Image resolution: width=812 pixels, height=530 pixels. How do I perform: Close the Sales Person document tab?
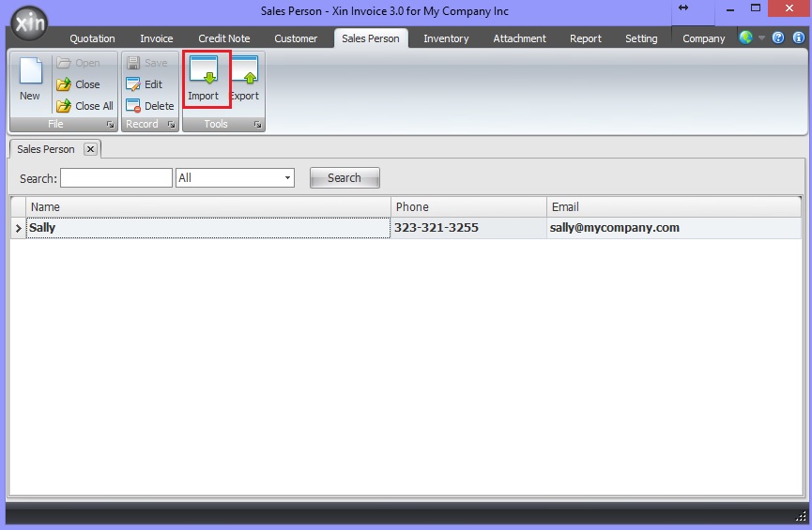tap(90, 149)
